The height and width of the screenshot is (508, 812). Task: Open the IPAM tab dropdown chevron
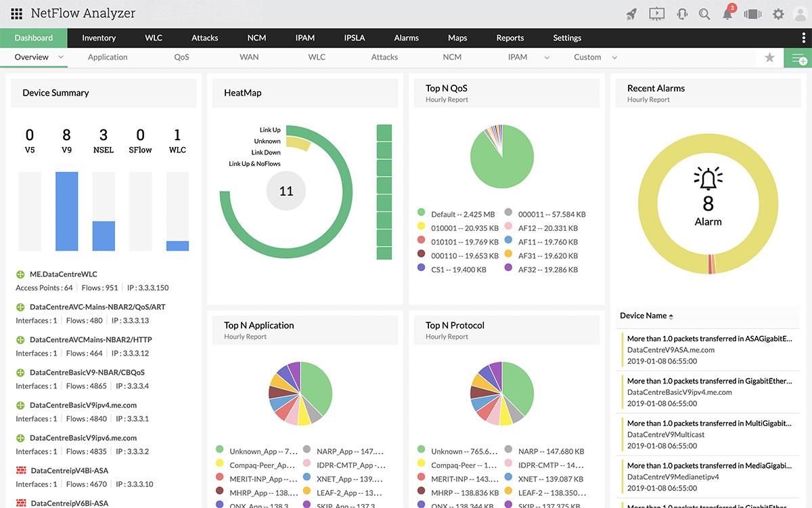coord(547,58)
